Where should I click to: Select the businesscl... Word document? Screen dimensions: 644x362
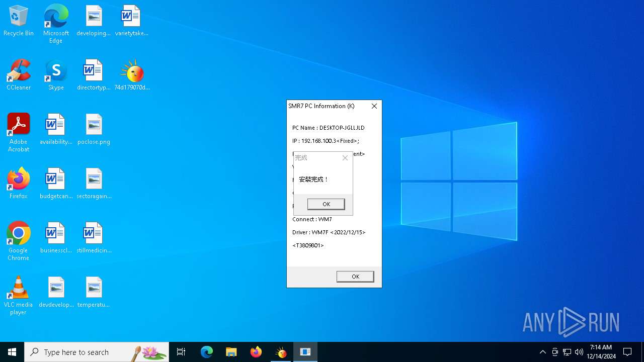point(56,238)
